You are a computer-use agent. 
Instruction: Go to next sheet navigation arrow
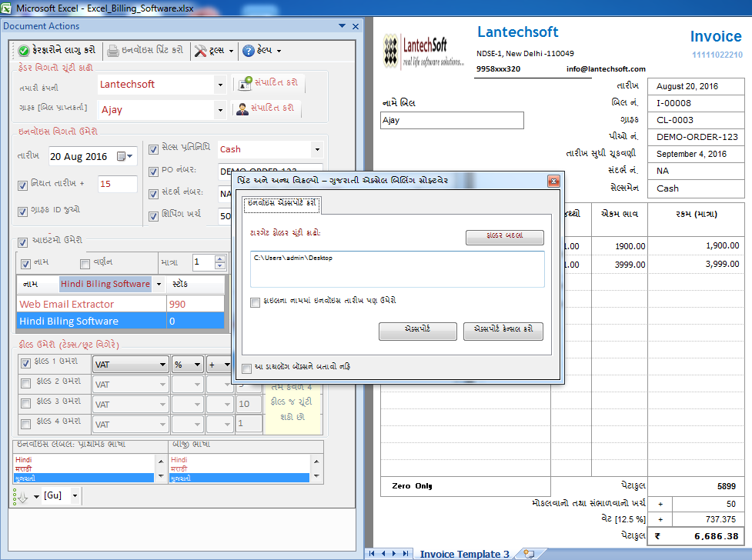point(394,554)
